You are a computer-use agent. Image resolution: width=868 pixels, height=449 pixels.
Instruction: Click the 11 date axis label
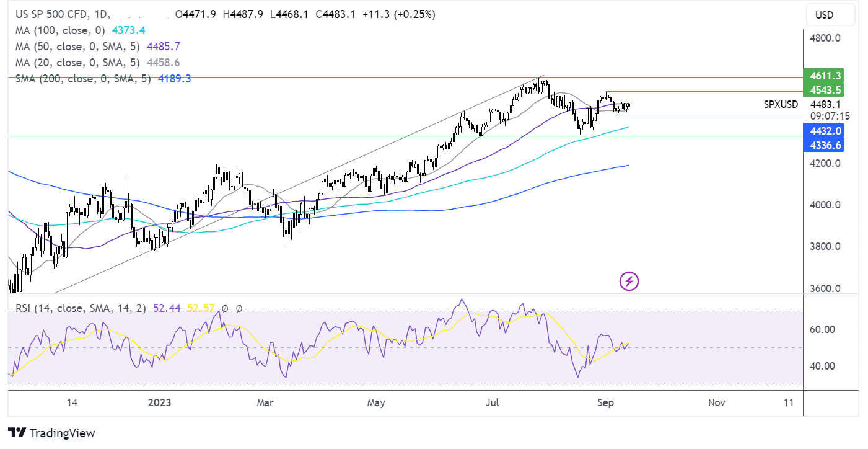click(x=788, y=402)
